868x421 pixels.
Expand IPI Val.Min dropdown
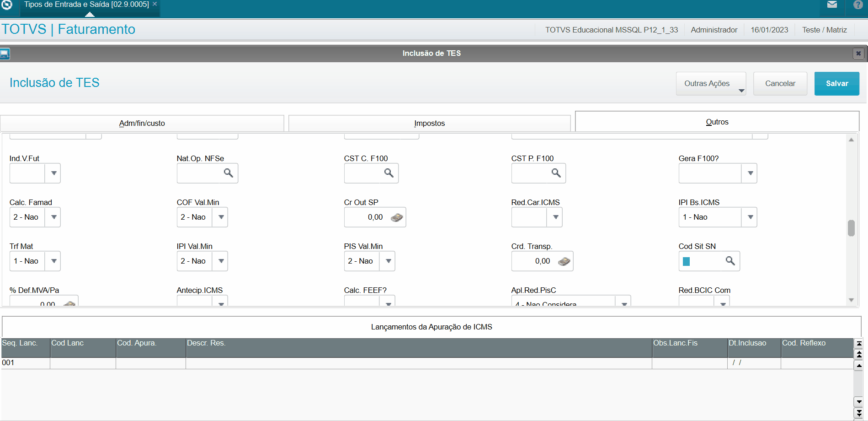click(220, 261)
